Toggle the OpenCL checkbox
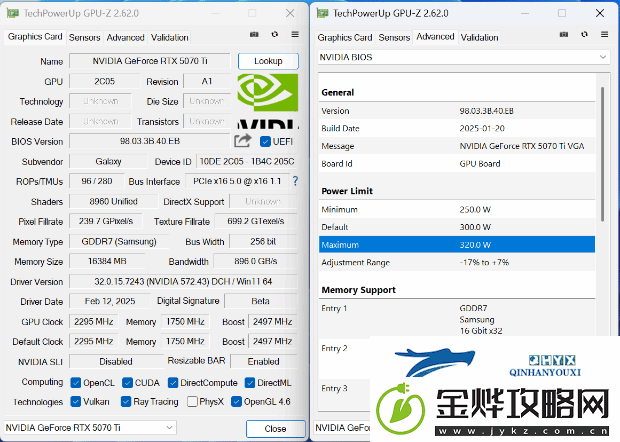This screenshot has width=620, height=442. (76, 383)
